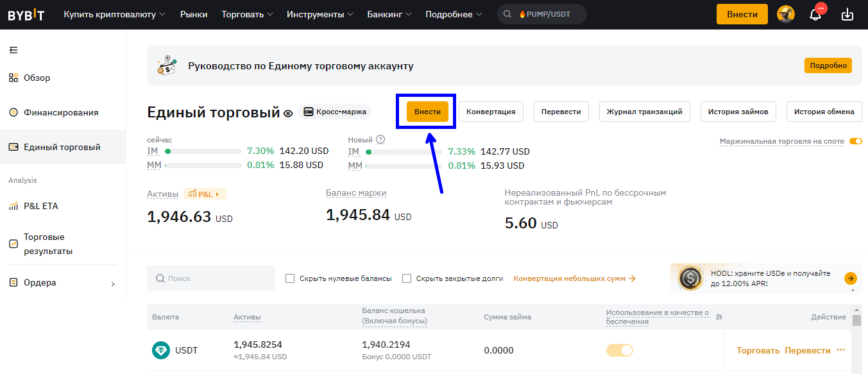Viewport: 868px width, 374px height.
Task: Disable Маржинальная торговля на споте
Action: tap(856, 140)
